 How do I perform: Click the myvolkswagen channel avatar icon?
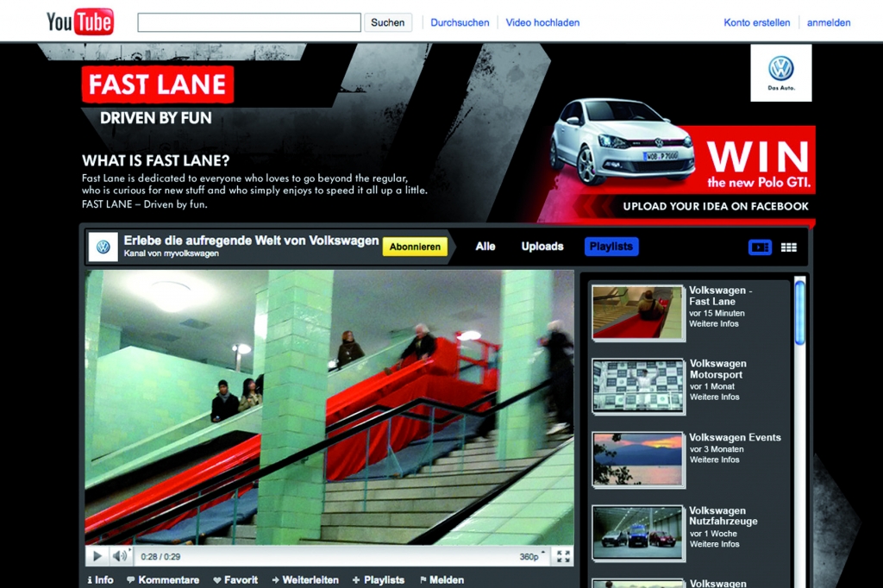pyautogui.click(x=103, y=247)
